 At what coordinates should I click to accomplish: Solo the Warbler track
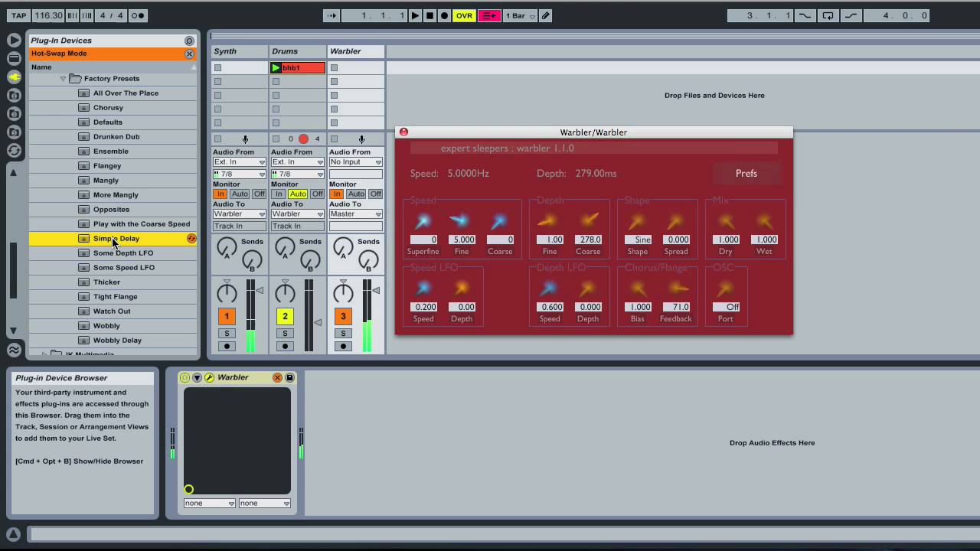(343, 334)
